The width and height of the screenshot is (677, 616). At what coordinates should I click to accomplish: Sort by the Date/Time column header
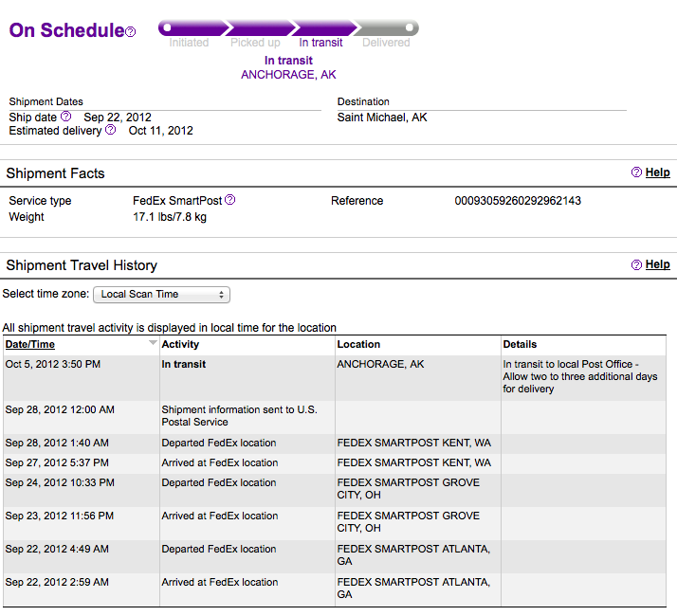pos(29,344)
